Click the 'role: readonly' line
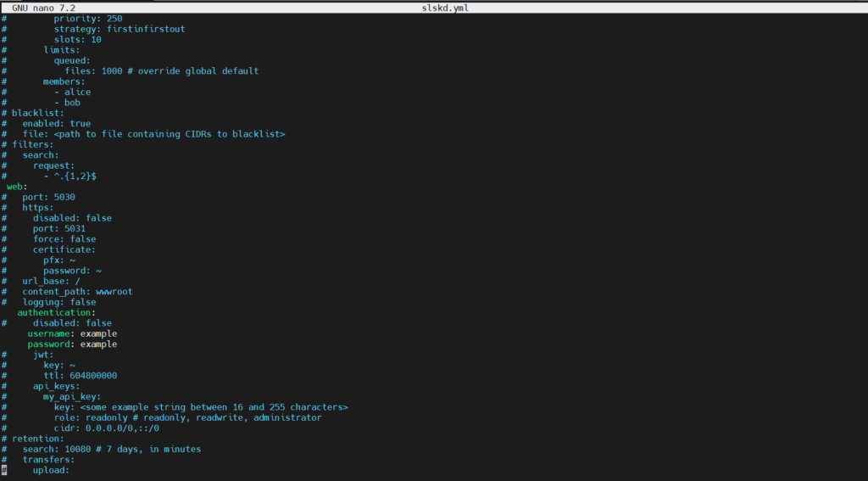868x481 pixels. [x=187, y=418]
